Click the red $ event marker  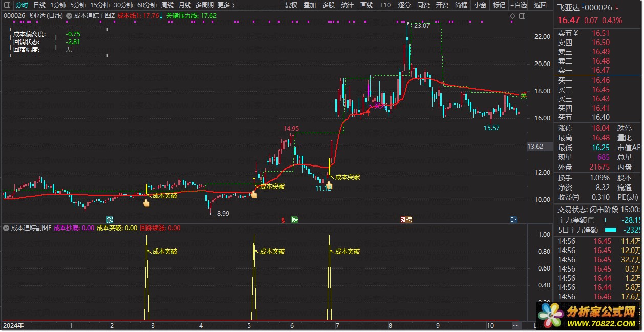(x=283, y=220)
